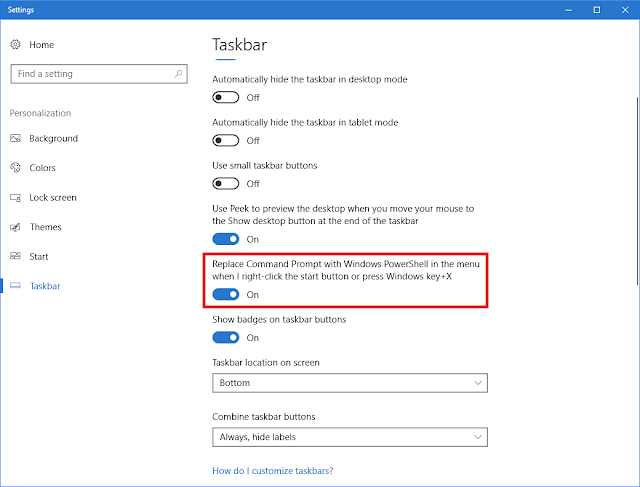
Task: Go to the Home settings page
Action: [41, 45]
